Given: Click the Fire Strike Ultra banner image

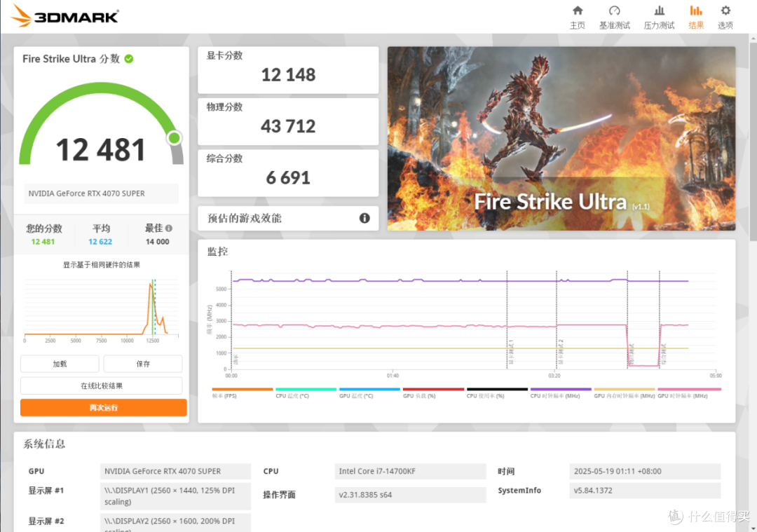Looking at the screenshot, I should point(561,139).
